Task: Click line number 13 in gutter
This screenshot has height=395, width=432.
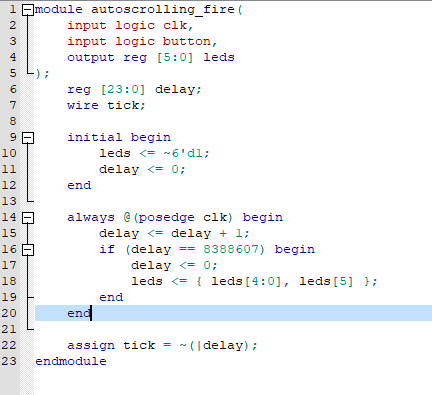Action: click(9, 201)
